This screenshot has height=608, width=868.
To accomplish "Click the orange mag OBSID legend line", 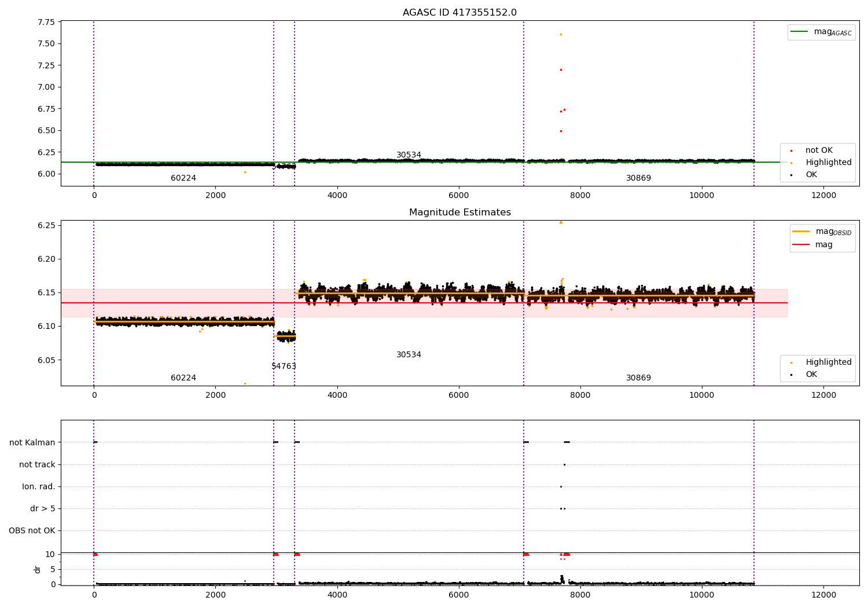I will [801, 232].
